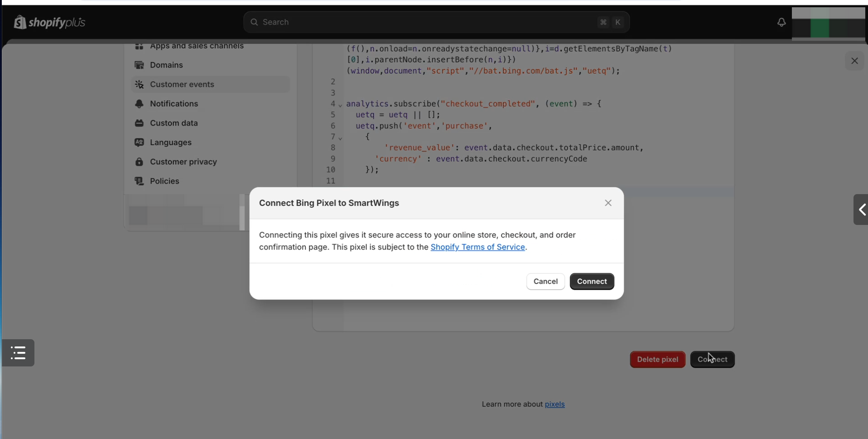This screenshot has width=868, height=439.
Task: Collapse code fold at line 7
Action: 340,138
